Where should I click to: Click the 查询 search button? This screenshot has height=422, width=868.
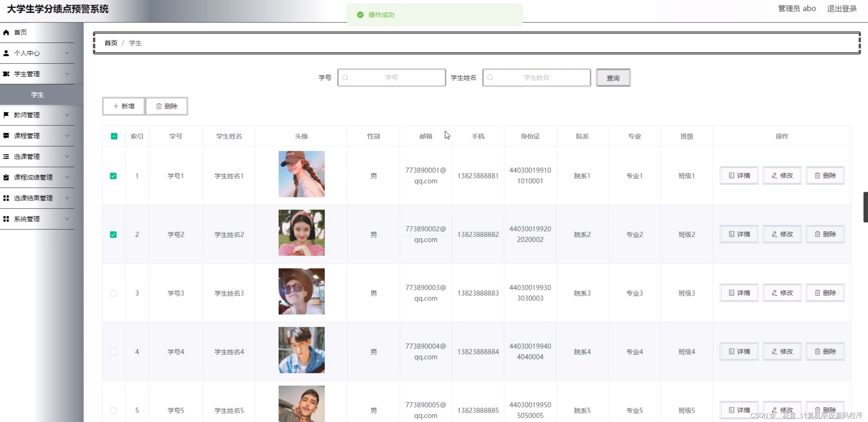point(613,78)
